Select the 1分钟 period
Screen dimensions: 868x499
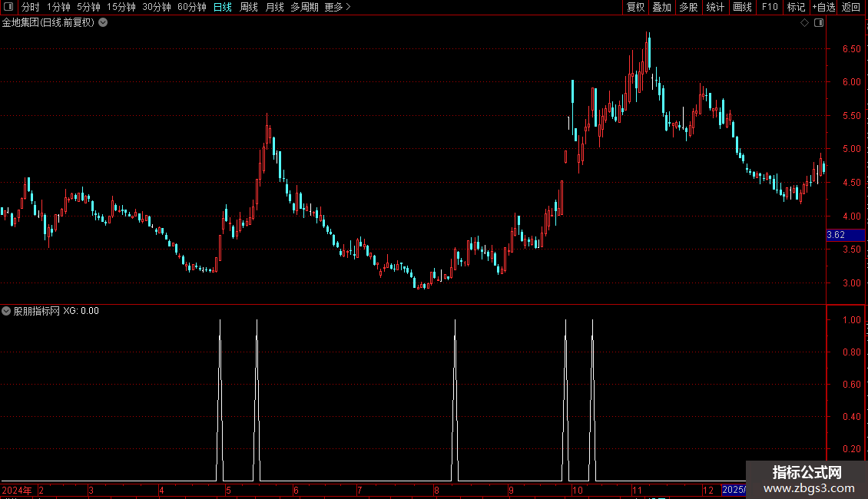[58, 7]
